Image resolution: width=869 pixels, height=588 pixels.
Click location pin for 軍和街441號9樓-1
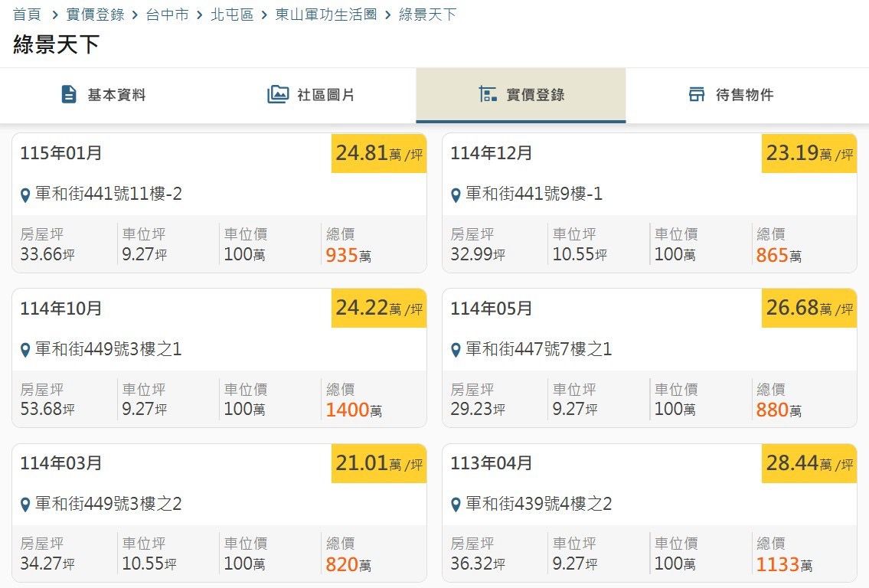456,195
